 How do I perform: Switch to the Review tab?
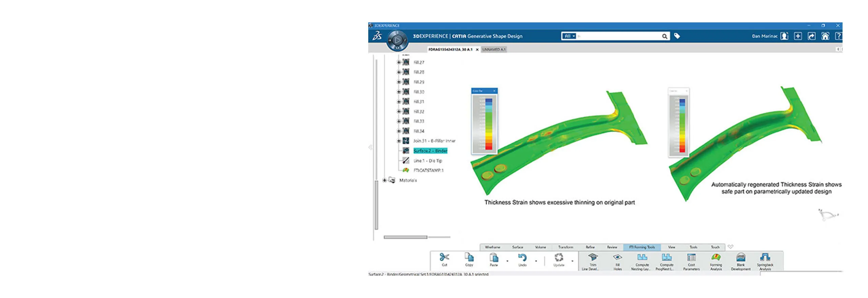(x=612, y=247)
